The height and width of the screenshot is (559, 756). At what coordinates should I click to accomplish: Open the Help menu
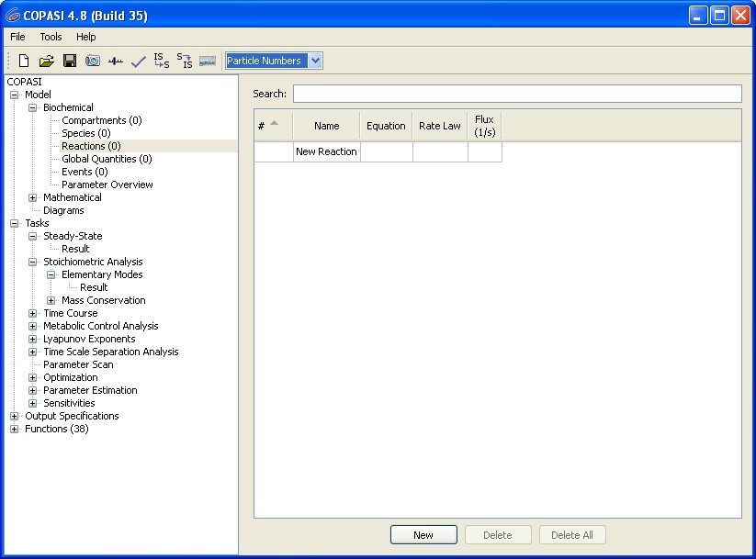click(85, 37)
